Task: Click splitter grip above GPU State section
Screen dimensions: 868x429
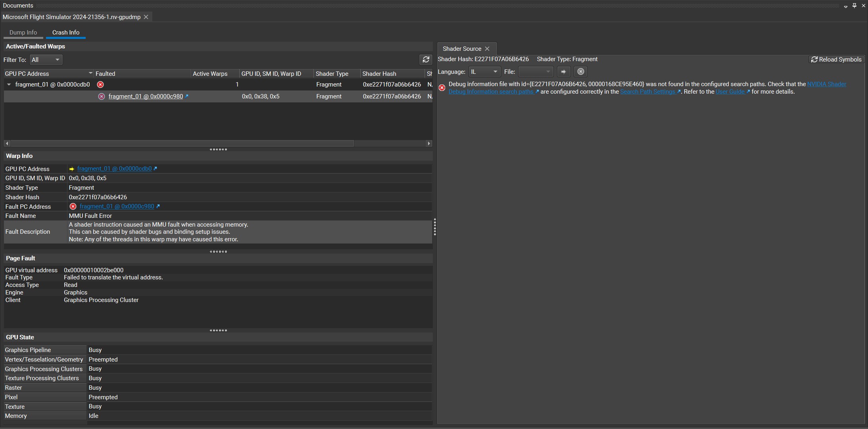Action: 218,330
